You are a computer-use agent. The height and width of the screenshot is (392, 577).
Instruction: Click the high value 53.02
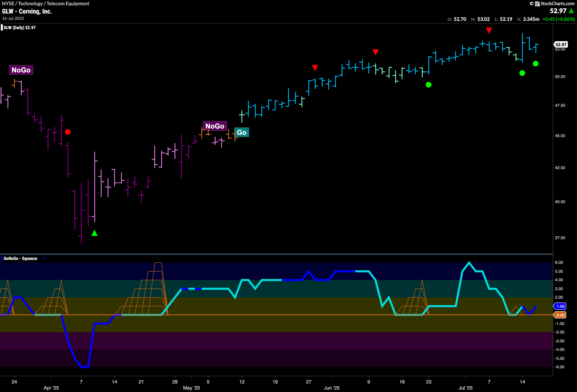483,19
